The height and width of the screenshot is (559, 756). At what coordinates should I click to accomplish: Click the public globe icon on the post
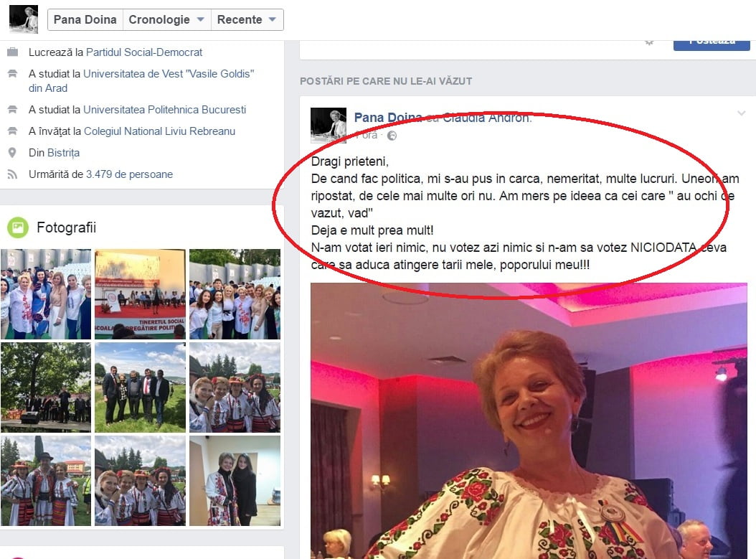pyautogui.click(x=392, y=136)
